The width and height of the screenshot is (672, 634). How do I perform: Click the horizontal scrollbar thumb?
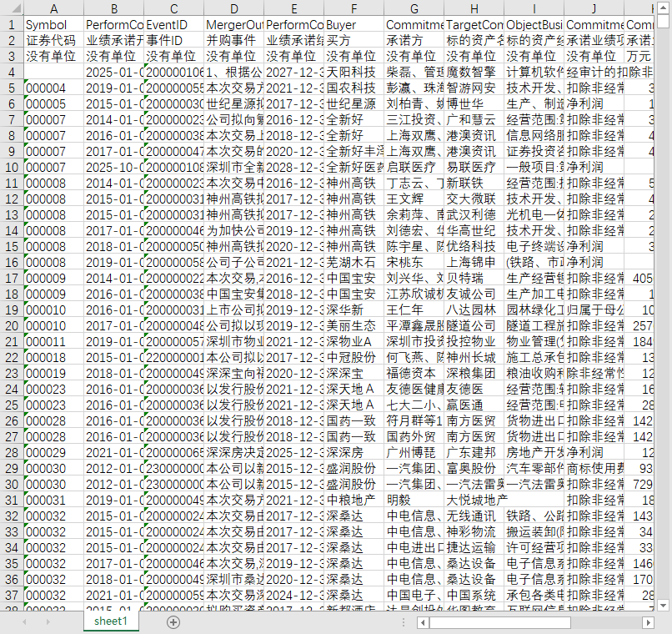[x=499, y=622]
